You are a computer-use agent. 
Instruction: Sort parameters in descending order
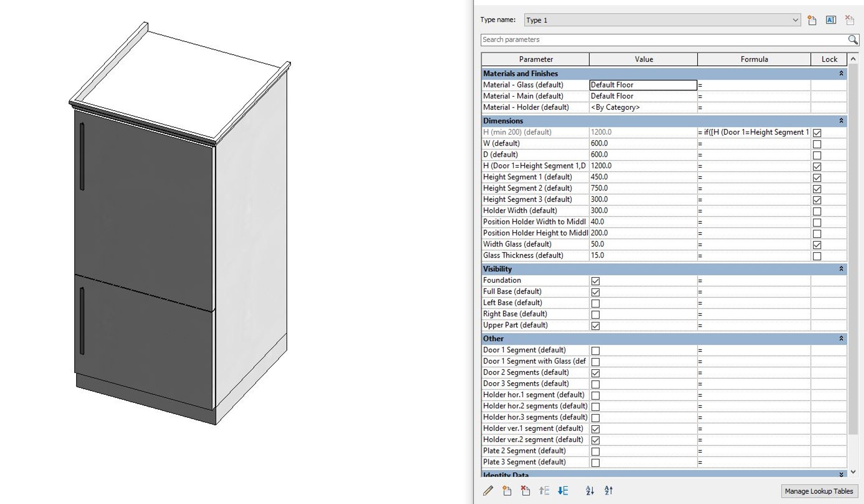609,490
